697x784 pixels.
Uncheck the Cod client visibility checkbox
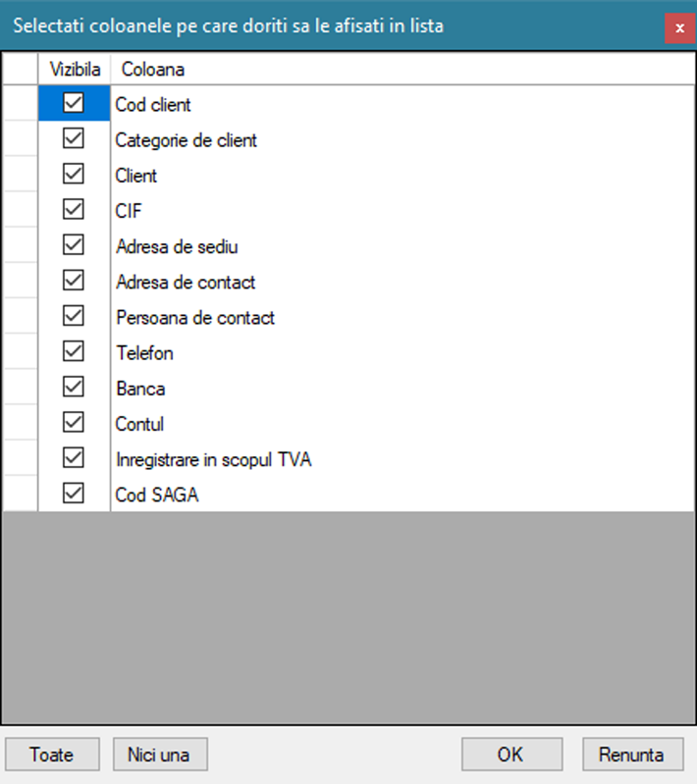[74, 103]
